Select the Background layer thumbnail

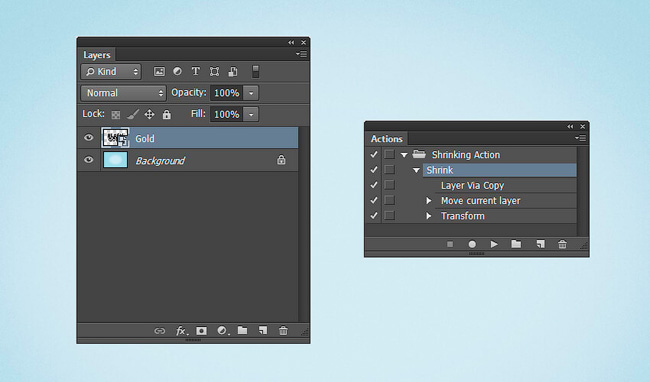[x=115, y=160]
